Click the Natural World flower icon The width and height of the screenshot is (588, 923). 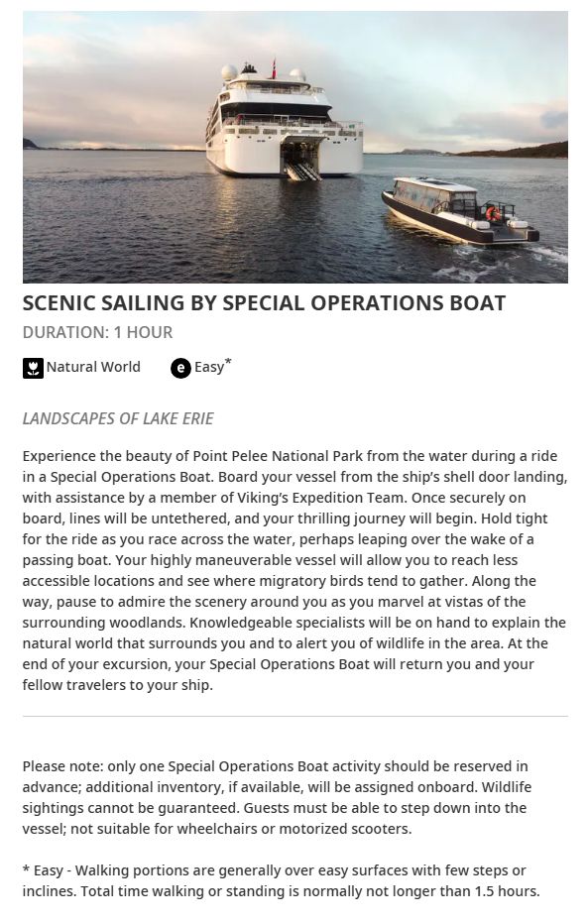[x=33, y=368]
